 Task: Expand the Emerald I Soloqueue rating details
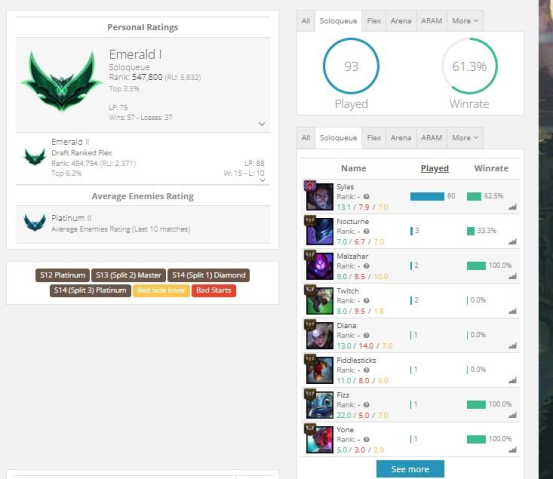(262, 124)
